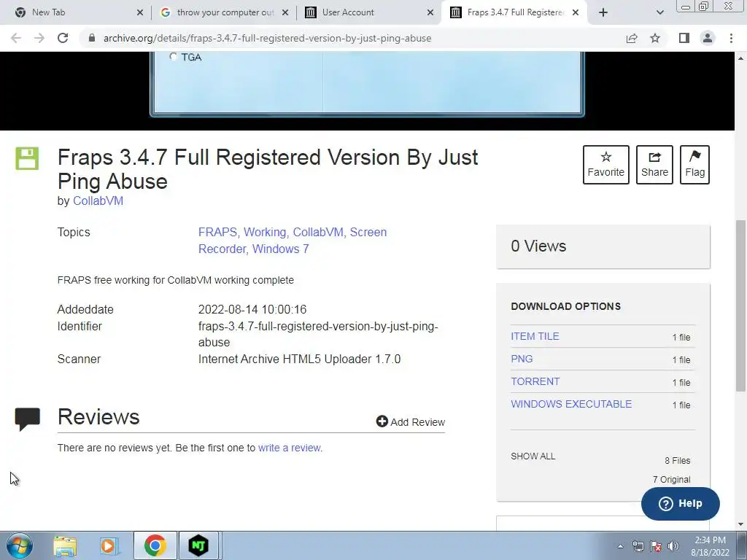The height and width of the screenshot is (560, 747).
Task: Click the '0 Views' counter text
Action: coord(538,246)
